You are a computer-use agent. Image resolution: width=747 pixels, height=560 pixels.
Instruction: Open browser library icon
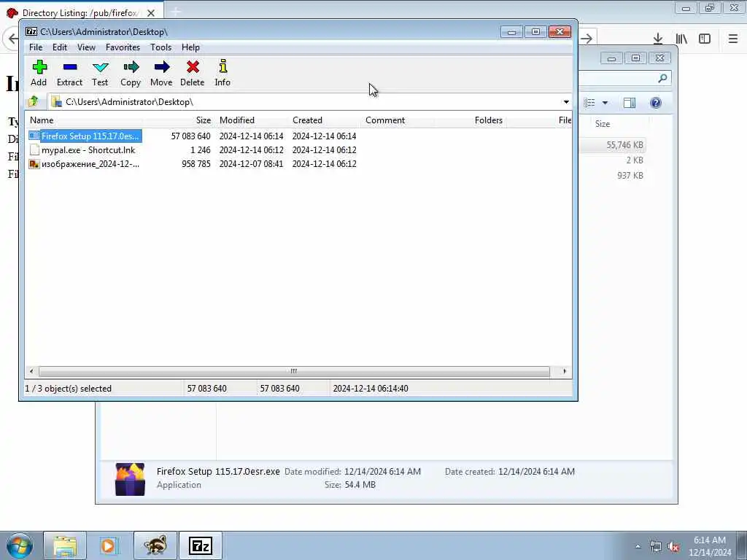[681, 39]
